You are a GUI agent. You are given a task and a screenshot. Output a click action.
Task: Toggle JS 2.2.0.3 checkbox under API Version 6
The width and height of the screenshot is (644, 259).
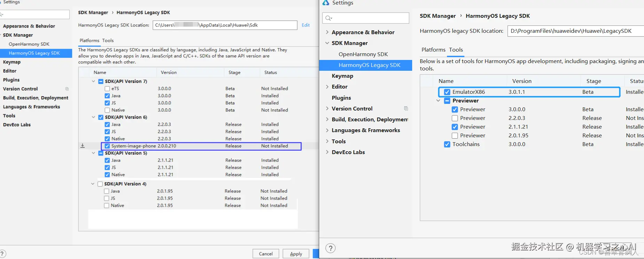click(x=107, y=132)
